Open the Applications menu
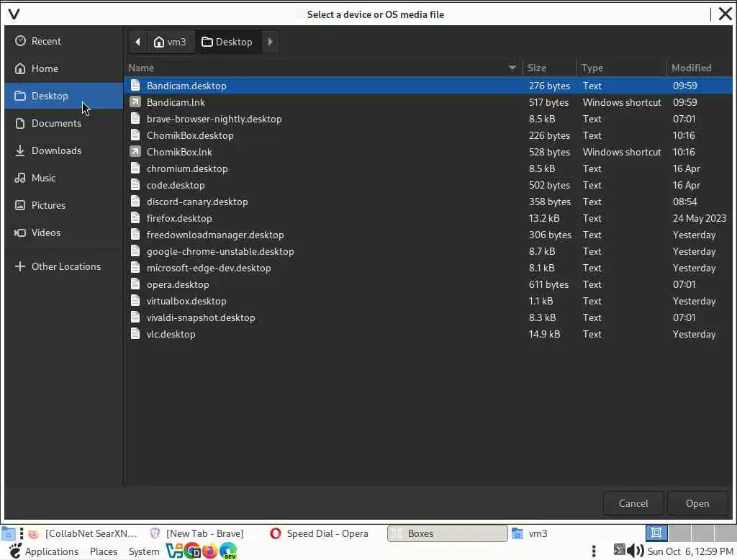 click(44, 551)
